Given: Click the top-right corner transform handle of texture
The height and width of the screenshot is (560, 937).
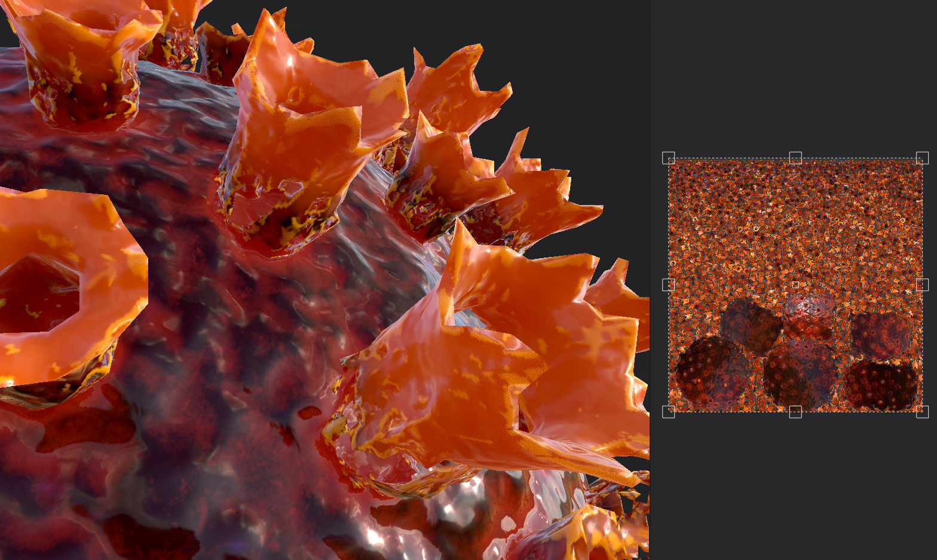Looking at the screenshot, I should tap(922, 158).
